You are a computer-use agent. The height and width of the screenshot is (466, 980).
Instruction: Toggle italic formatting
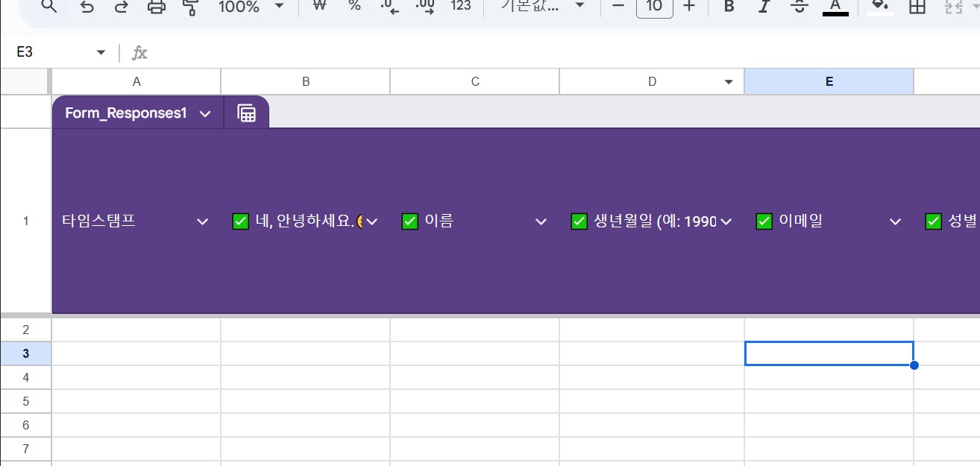click(764, 6)
